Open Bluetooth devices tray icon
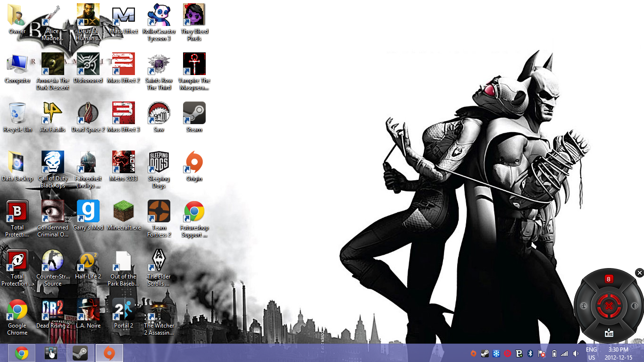 (x=530, y=353)
